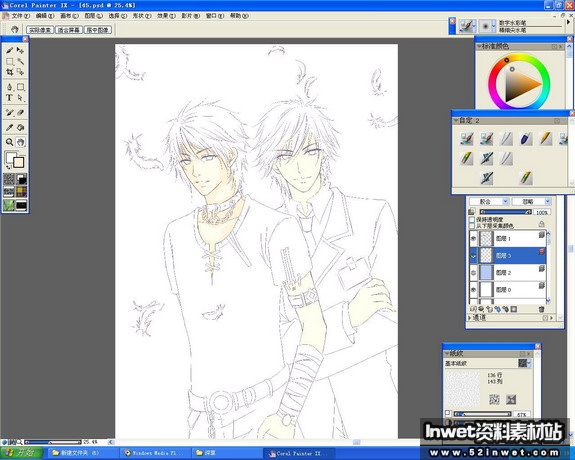Select the Selection Adjuster tool
This screenshot has width=575, height=460.
(21, 72)
